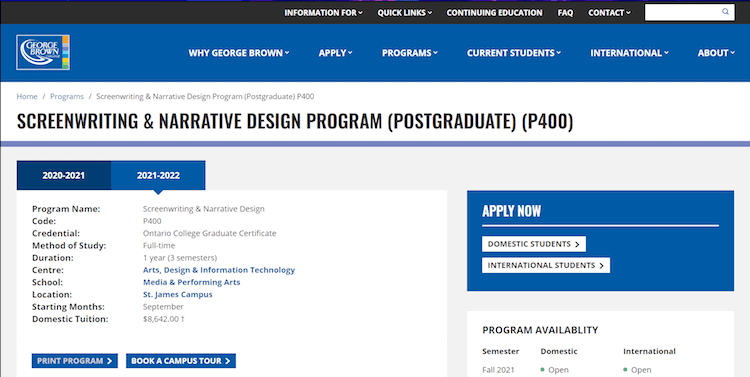Click the George Brown College logo
This screenshot has height=377, width=750.
pos(43,52)
